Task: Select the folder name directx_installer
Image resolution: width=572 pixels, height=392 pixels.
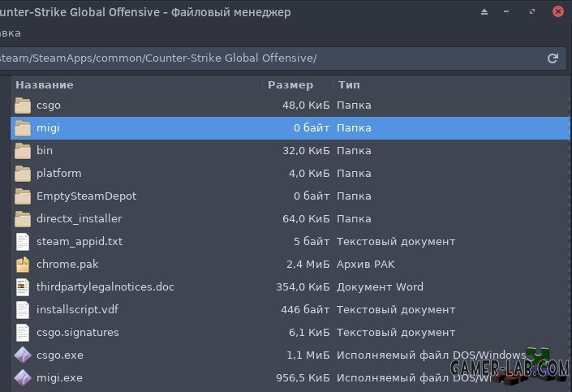Action: point(80,219)
